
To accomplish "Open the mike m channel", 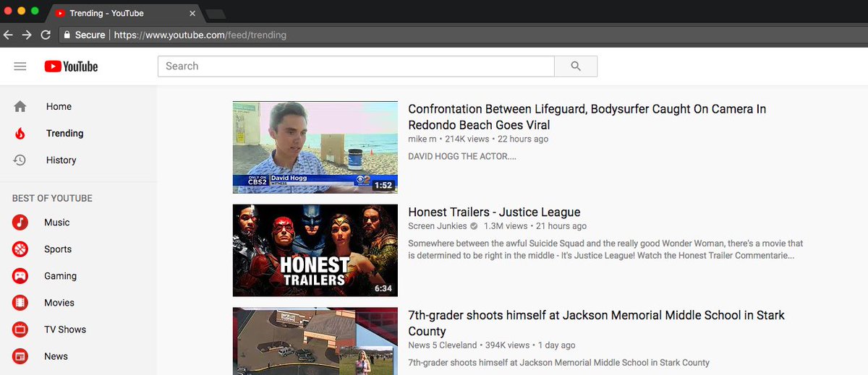I will pos(422,139).
